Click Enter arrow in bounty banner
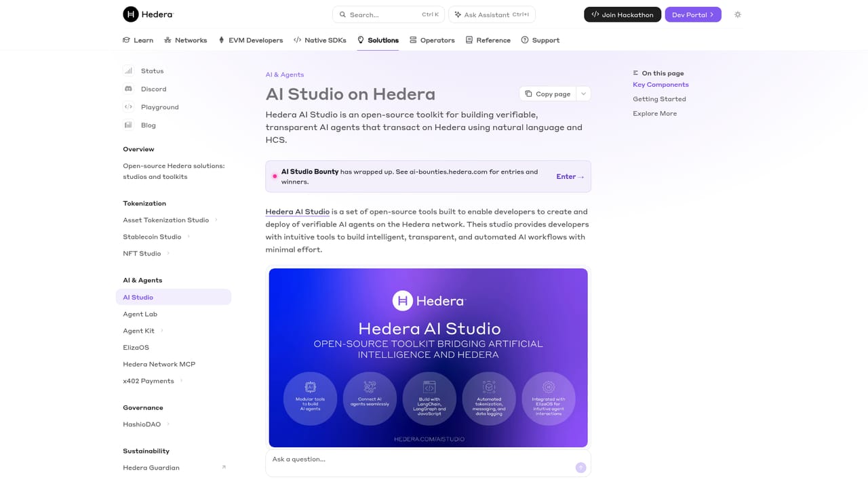868x488 pixels. coord(570,176)
